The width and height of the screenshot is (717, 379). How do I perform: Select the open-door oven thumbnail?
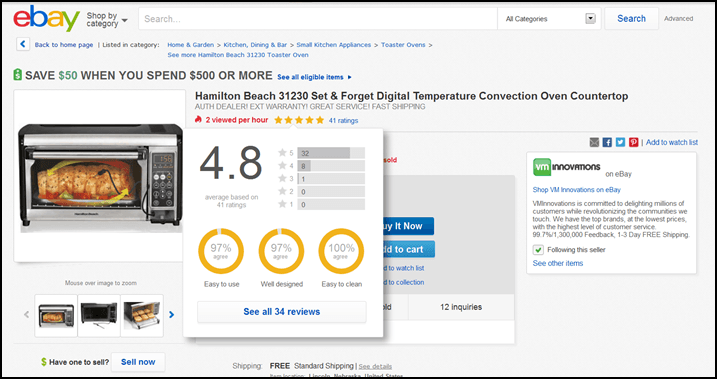click(142, 315)
